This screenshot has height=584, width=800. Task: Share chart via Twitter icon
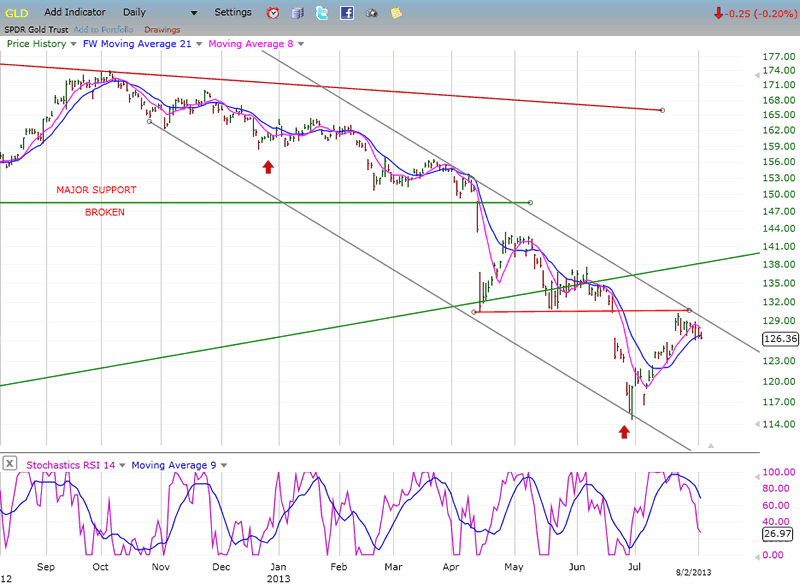pyautogui.click(x=321, y=13)
